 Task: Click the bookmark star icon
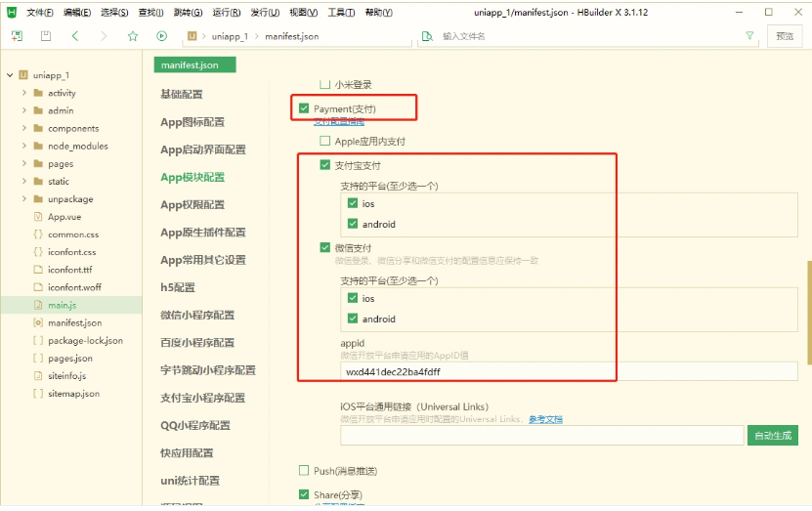click(x=133, y=36)
